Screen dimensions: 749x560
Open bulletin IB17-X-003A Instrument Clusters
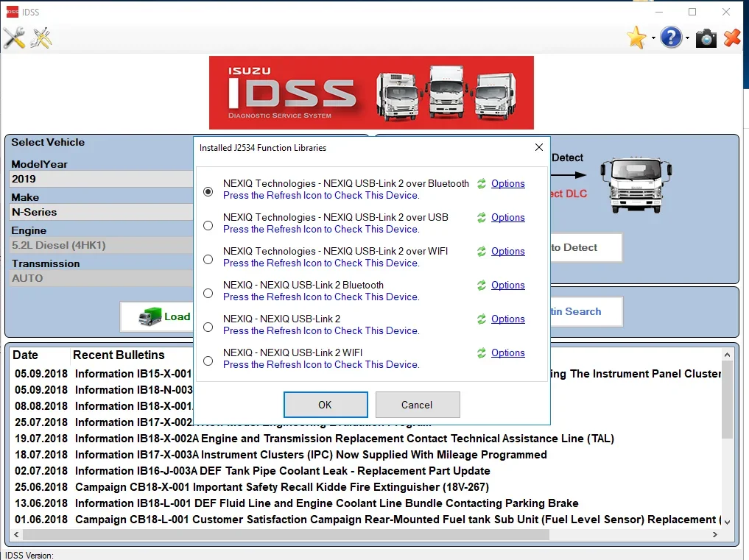coord(281,455)
